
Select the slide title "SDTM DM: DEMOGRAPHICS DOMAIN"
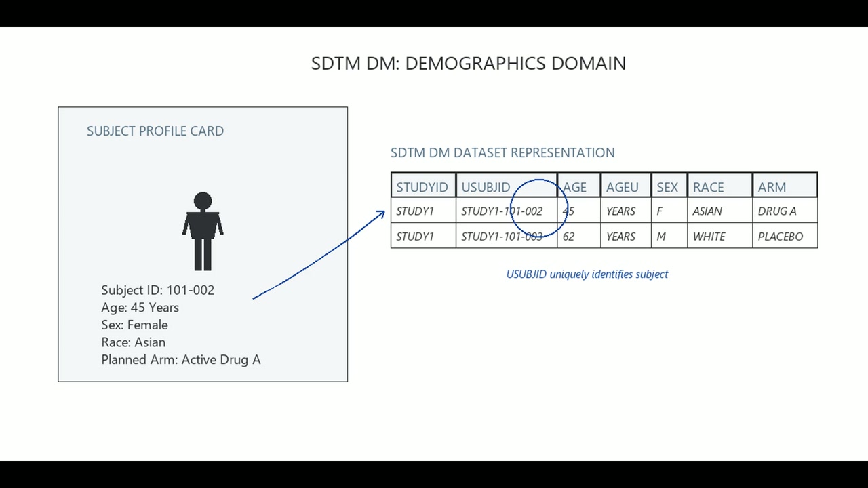469,63
